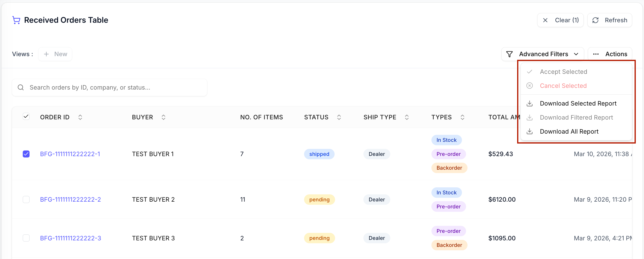644x259 pixels.
Task: Open order link BFG-1111111222222-3
Action: pyautogui.click(x=70, y=238)
